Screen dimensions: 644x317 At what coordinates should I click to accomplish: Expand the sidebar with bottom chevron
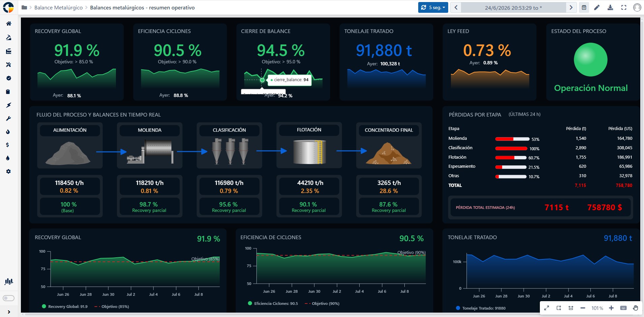pyautogui.click(x=9, y=312)
